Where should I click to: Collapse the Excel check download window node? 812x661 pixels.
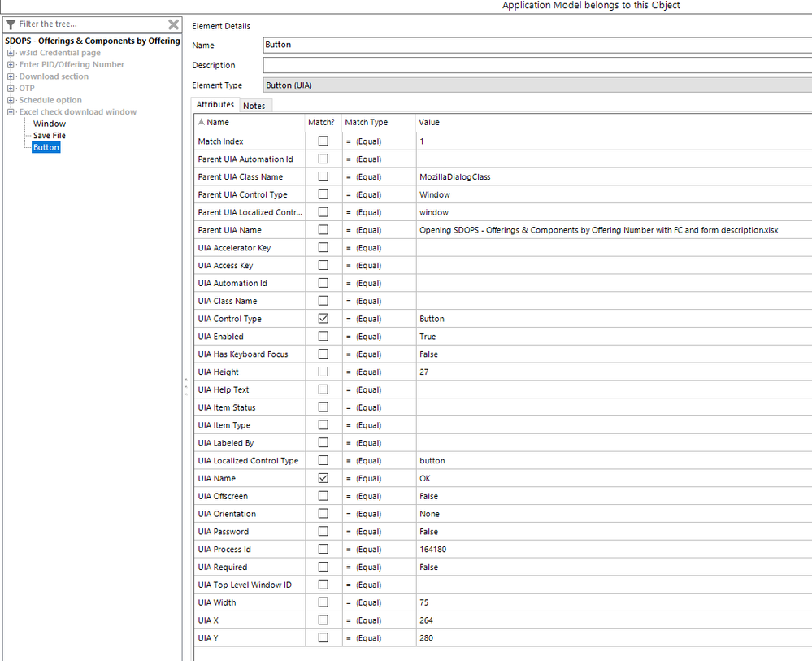point(11,112)
